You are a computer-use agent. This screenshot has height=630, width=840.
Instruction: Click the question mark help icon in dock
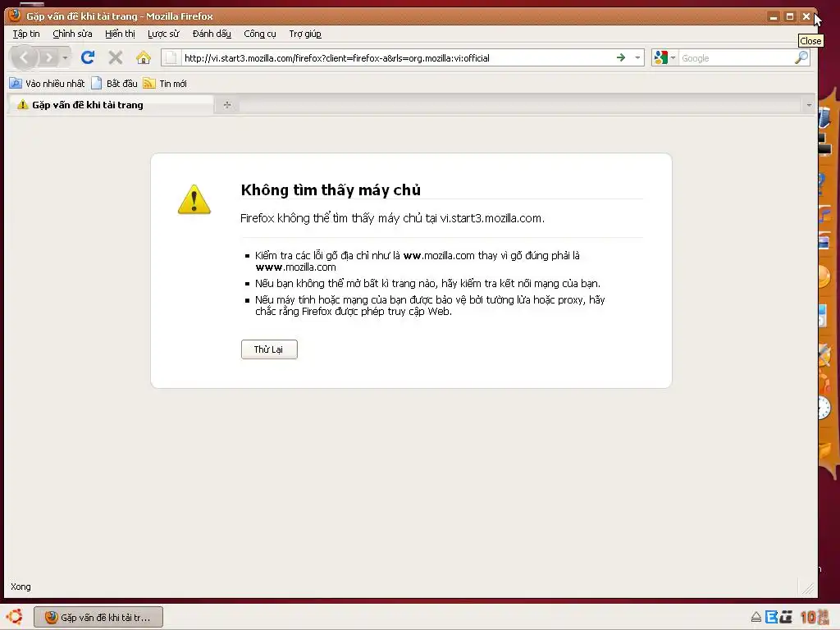coord(823,183)
